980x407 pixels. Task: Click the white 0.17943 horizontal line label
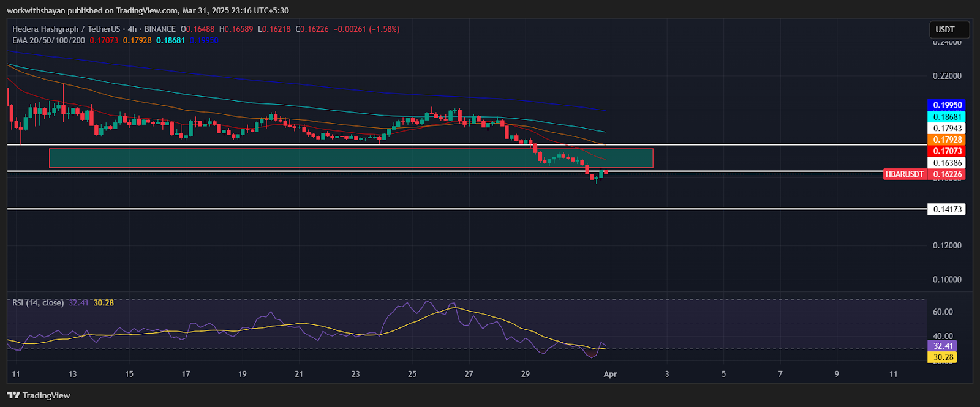click(x=947, y=129)
